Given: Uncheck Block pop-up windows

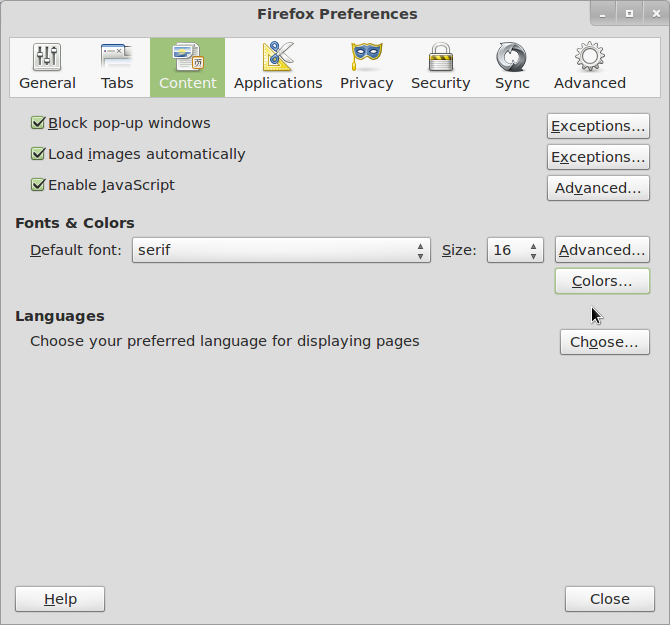Looking at the screenshot, I should 38,123.
